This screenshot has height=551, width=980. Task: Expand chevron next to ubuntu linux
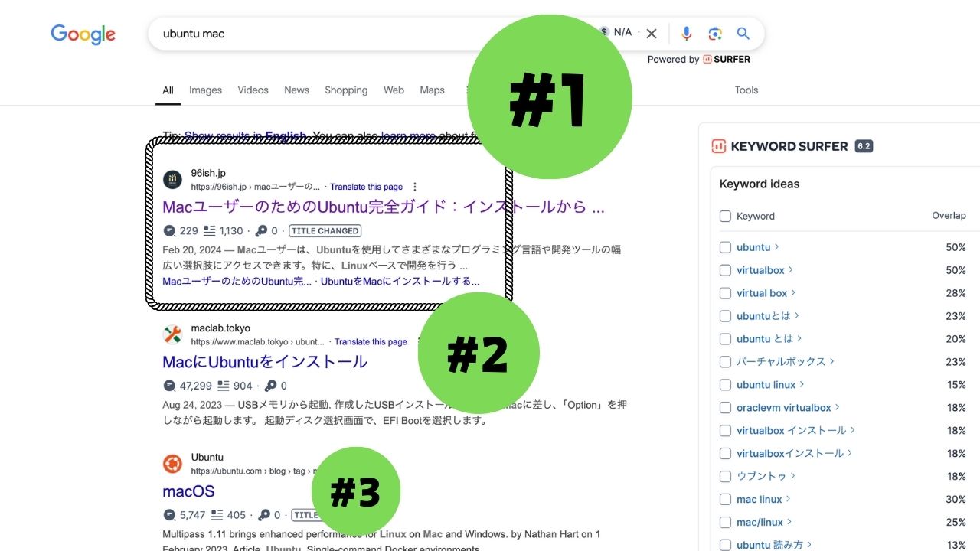802,384
